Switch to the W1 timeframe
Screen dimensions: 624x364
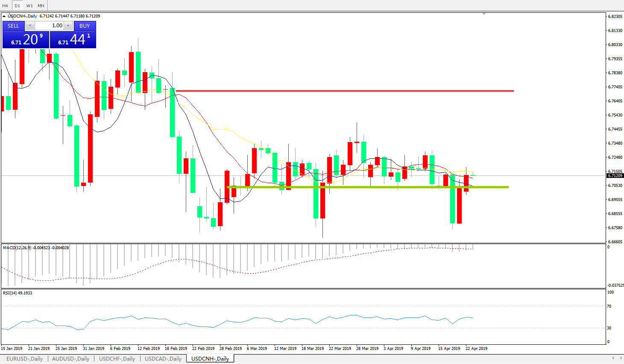click(29, 6)
